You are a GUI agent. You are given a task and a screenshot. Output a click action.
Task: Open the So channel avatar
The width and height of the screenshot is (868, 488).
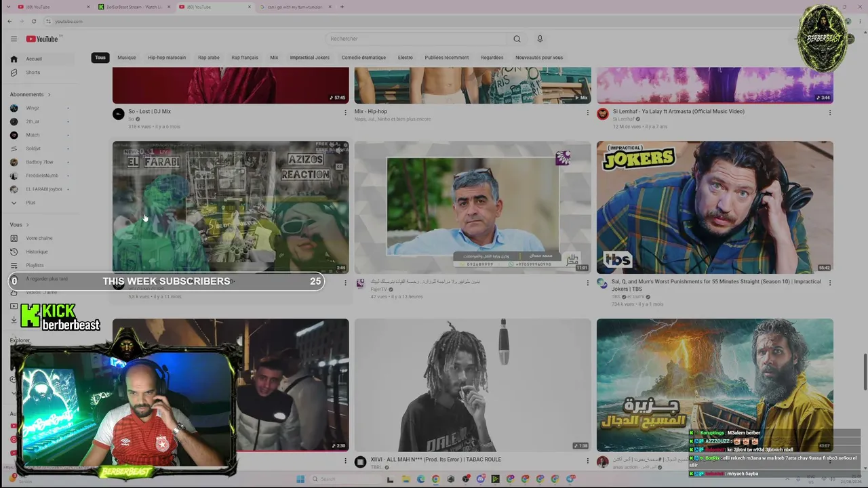coord(119,114)
